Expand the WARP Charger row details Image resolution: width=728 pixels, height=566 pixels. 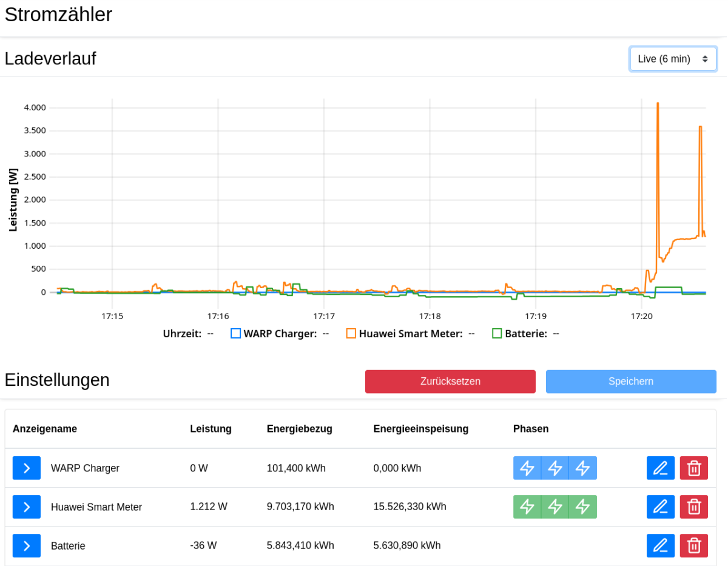[x=27, y=468]
